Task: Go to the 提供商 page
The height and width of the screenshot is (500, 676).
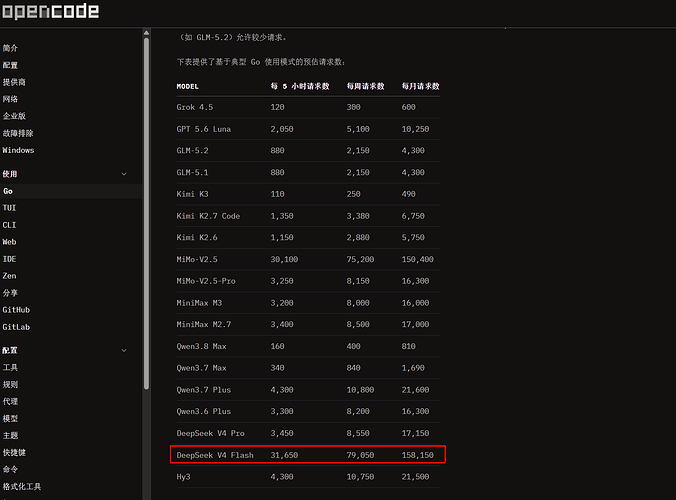Action: (14, 82)
